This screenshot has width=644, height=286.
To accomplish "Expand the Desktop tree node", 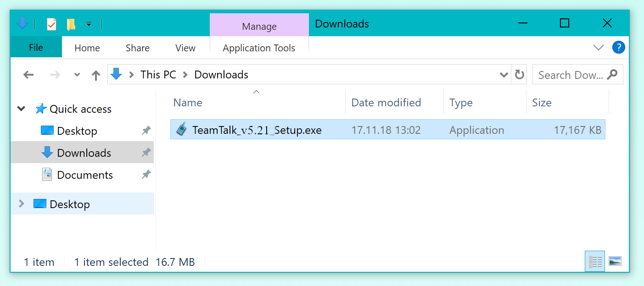I will [x=21, y=204].
